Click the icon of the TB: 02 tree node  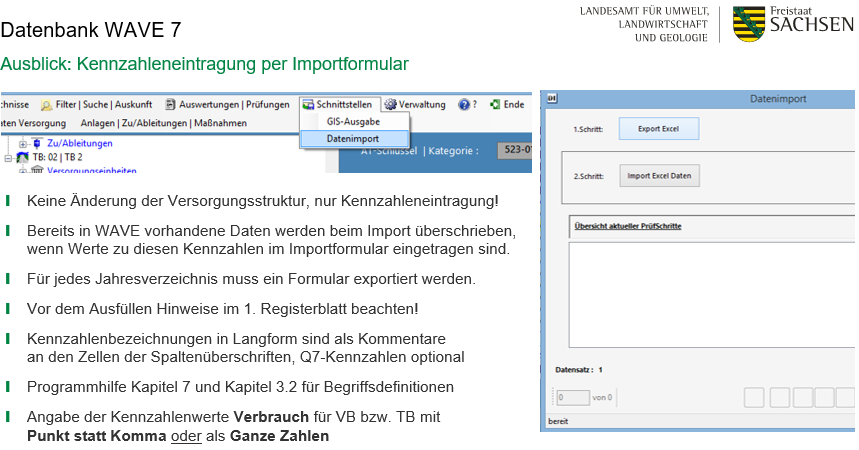pos(22,157)
